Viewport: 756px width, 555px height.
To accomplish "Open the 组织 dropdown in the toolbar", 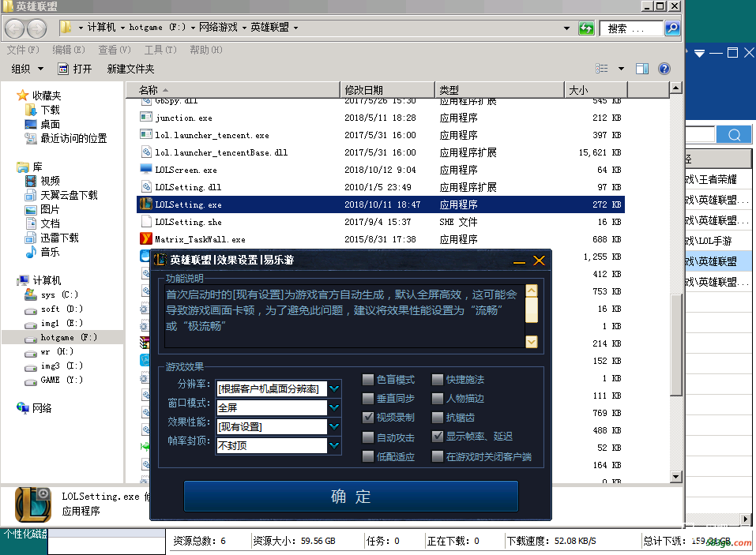I will point(28,69).
